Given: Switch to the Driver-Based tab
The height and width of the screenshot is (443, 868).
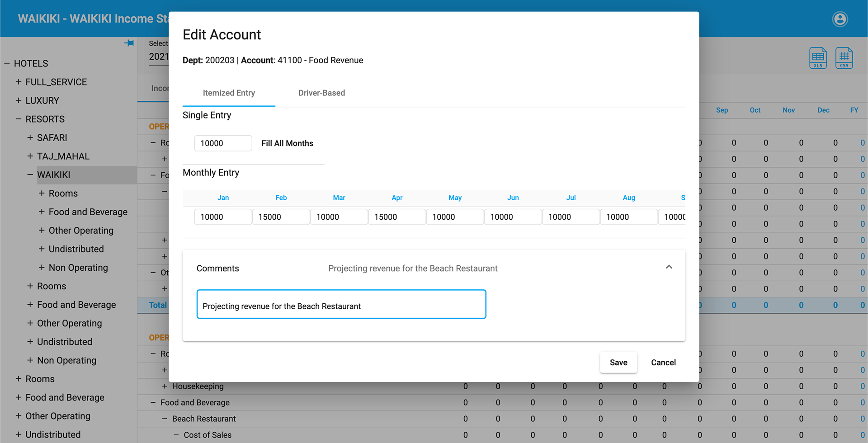Looking at the screenshot, I should coord(321,93).
